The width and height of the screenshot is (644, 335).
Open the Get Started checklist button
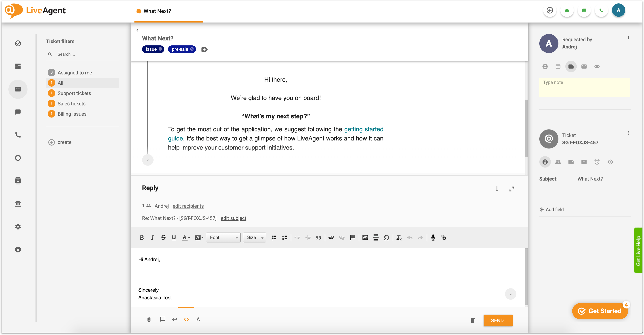coord(600,311)
